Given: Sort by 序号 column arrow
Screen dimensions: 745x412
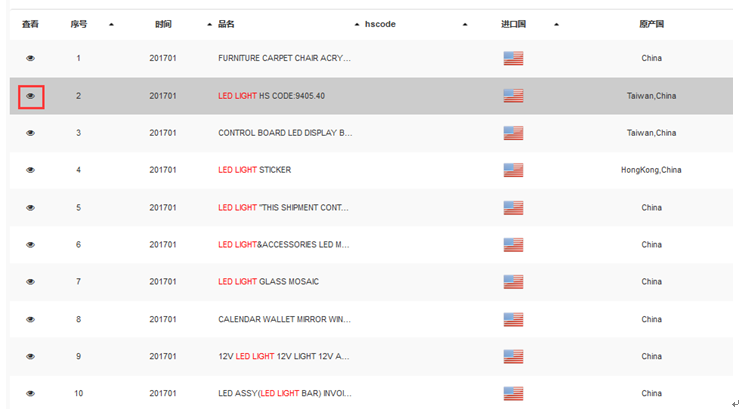Looking at the screenshot, I should 111,24.
